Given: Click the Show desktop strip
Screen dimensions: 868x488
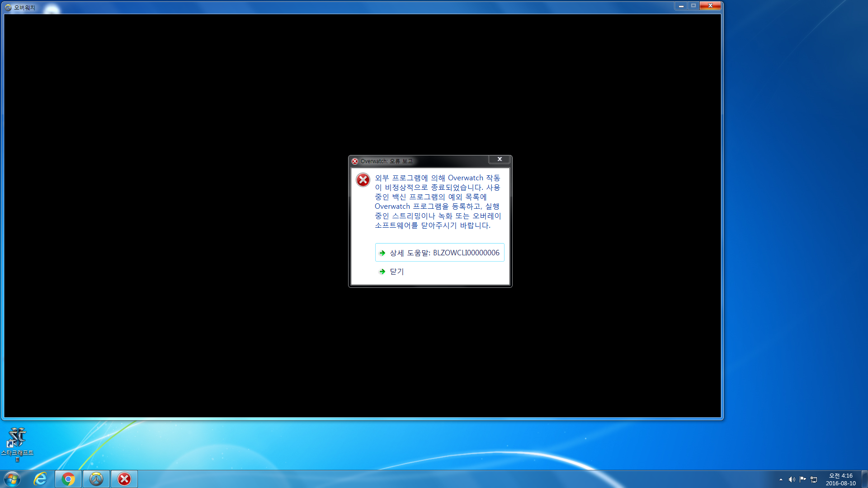Looking at the screenshot, I should 864,479.
